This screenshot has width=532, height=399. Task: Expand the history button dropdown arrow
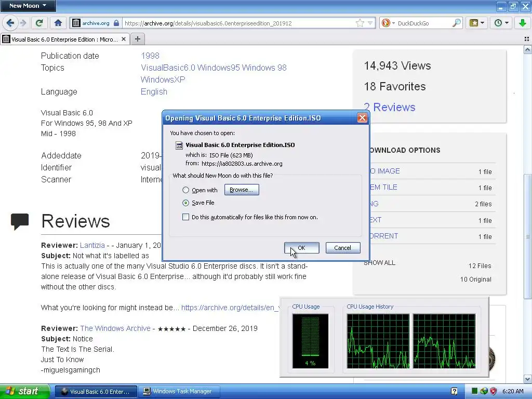[507, 23]
